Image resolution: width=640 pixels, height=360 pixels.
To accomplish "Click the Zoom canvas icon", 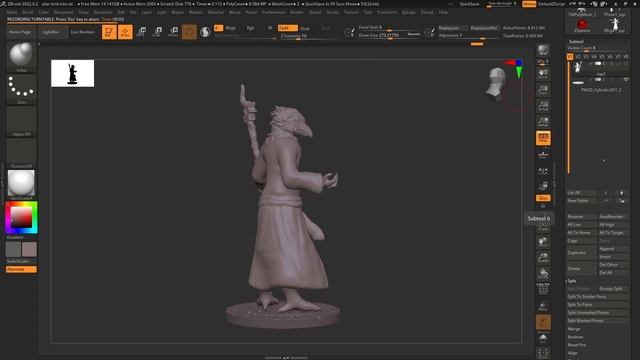I will [x=543, y=90].
